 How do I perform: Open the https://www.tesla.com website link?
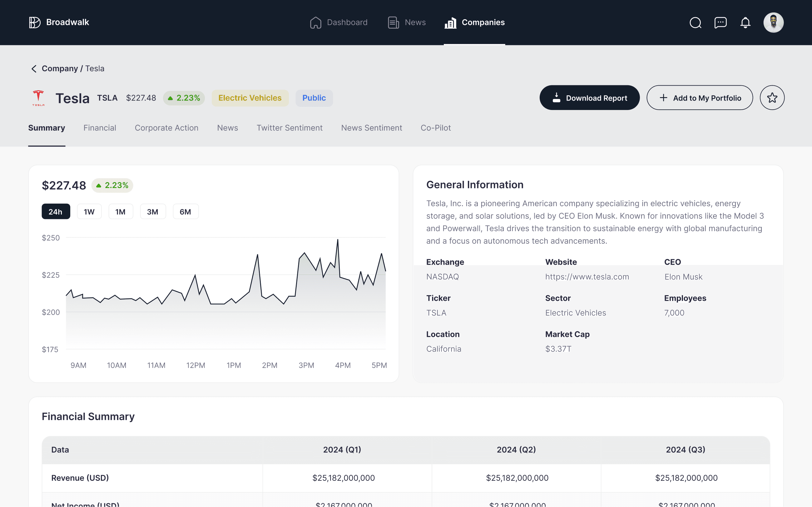click(587, 277)
